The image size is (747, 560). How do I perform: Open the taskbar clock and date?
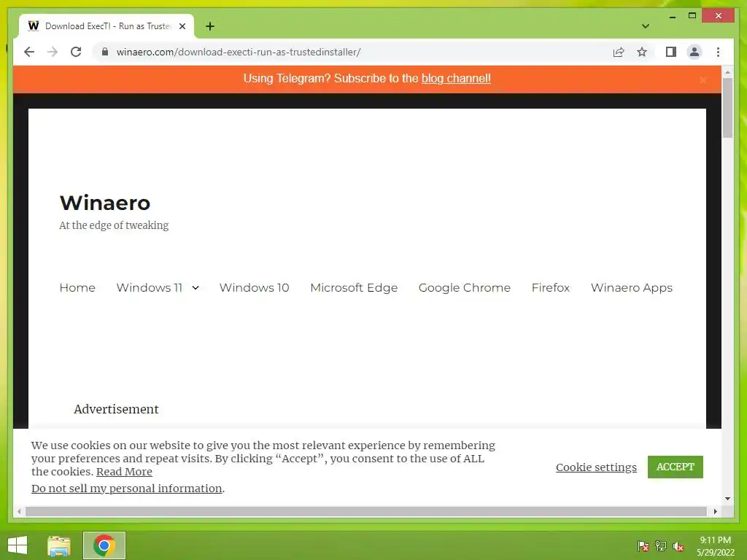point(716,546)
